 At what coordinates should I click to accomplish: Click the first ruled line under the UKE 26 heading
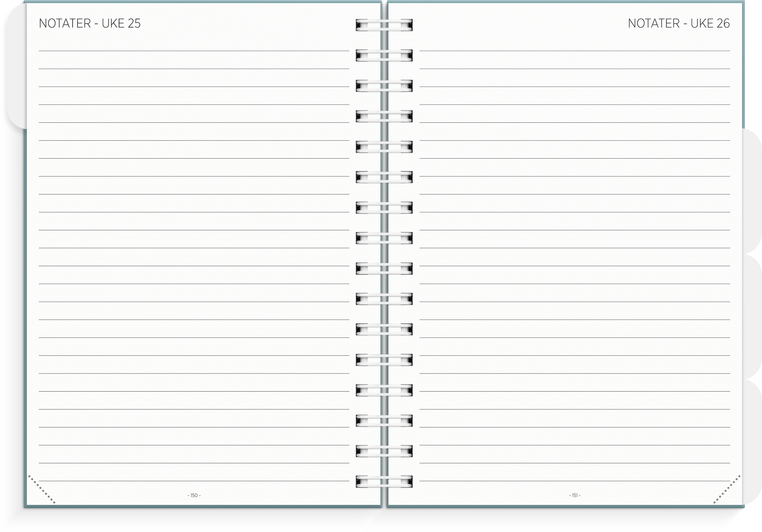click(x=574, y=51)
